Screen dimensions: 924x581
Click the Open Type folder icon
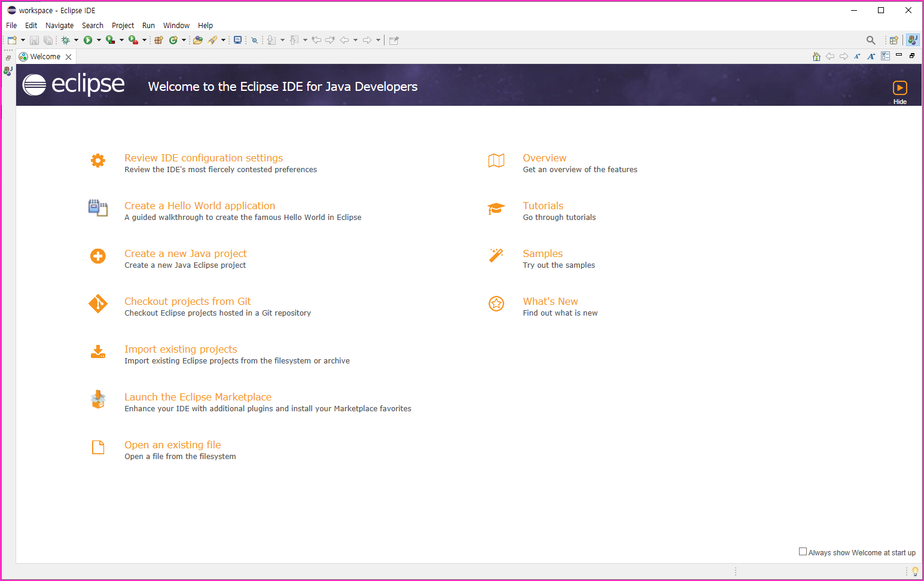point(198,40)
